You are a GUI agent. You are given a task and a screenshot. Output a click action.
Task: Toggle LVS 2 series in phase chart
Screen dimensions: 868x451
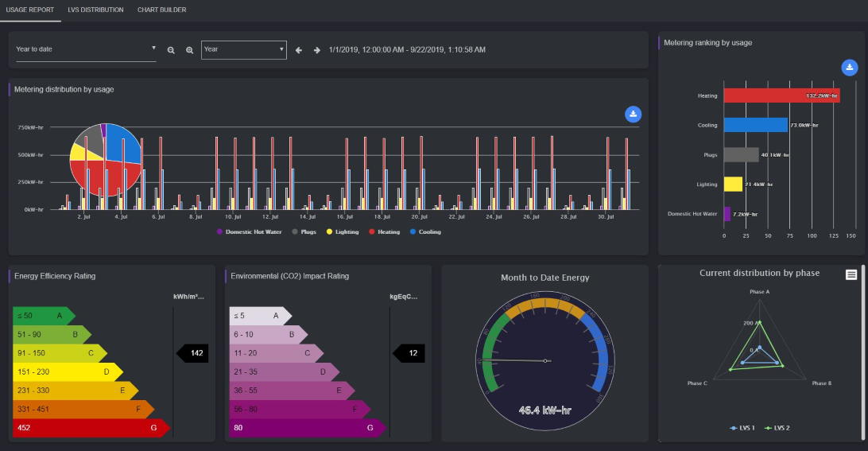777,428
